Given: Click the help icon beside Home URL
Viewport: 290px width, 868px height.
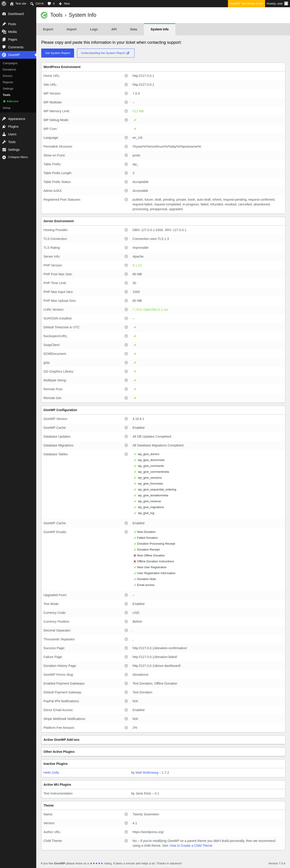Looking at the screenshot, I should 126,76.
